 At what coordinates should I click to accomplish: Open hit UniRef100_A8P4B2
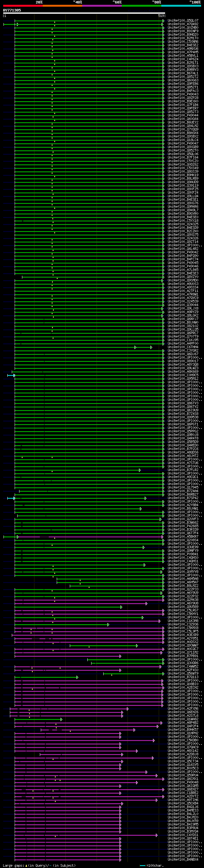(183, 723)
